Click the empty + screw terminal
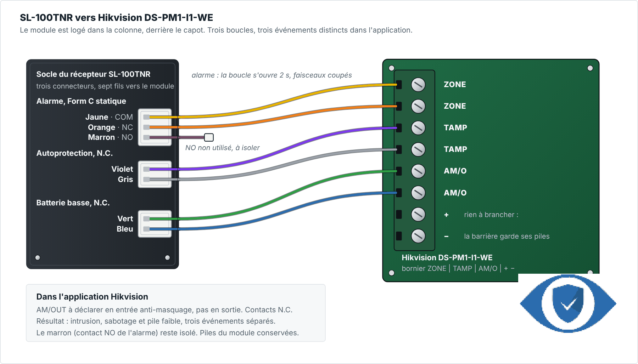 tap(418, 214)
